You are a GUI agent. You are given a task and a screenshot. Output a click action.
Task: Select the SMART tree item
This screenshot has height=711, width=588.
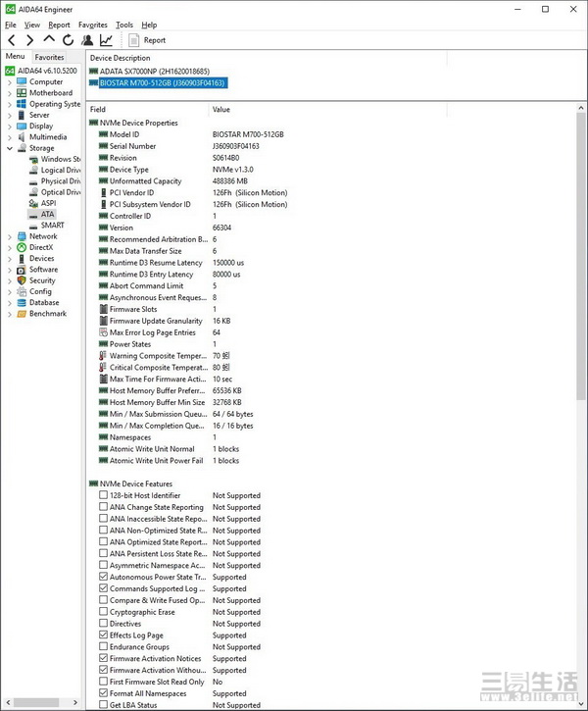tap(53, 226)
